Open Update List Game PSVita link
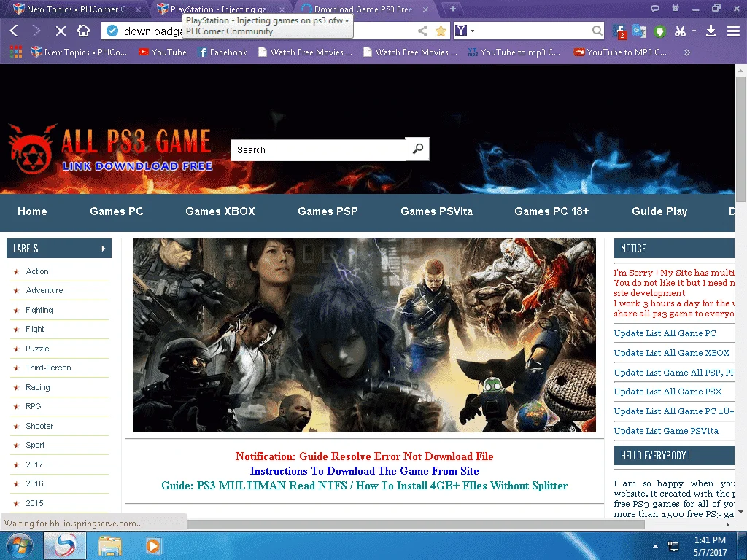 [x=666, y=431]
